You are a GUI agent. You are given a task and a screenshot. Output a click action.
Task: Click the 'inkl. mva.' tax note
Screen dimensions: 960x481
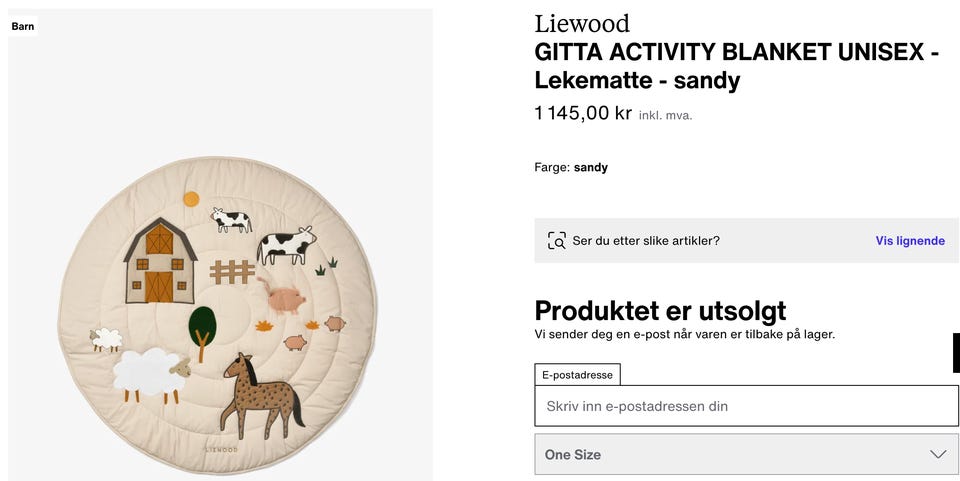[x=665, y=115]
